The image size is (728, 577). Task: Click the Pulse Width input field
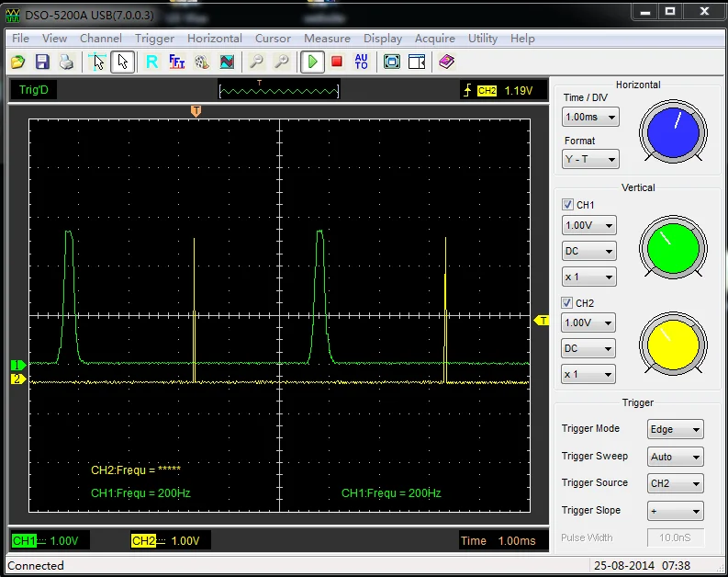coord(676,537)
